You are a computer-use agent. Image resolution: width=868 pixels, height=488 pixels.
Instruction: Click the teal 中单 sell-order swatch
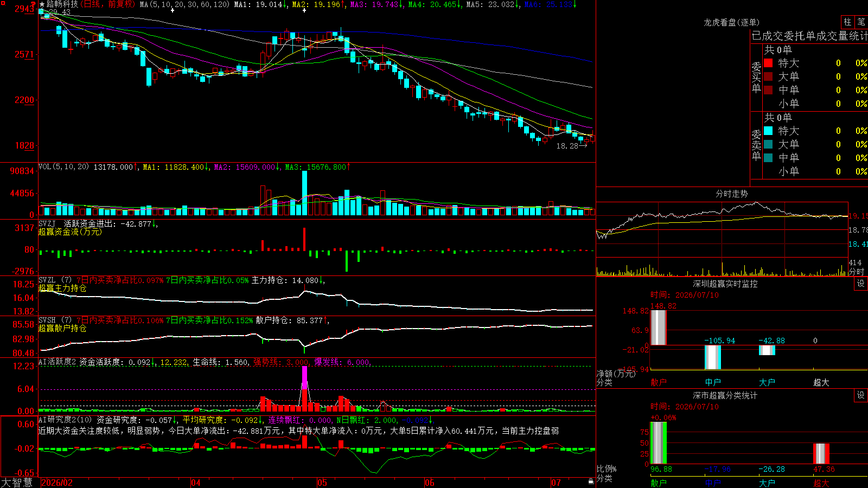click(x=768, y=158)
